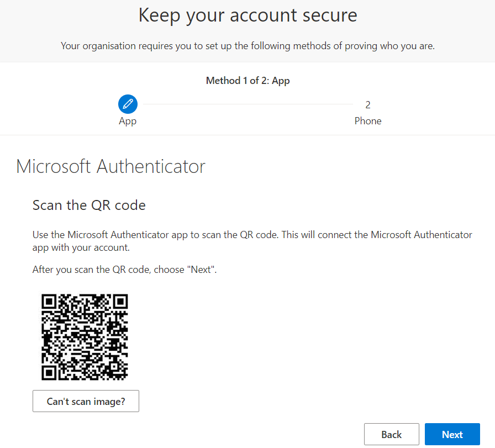495x448 pixels.
Task: Click the QR code image
Action: [85, 337]
